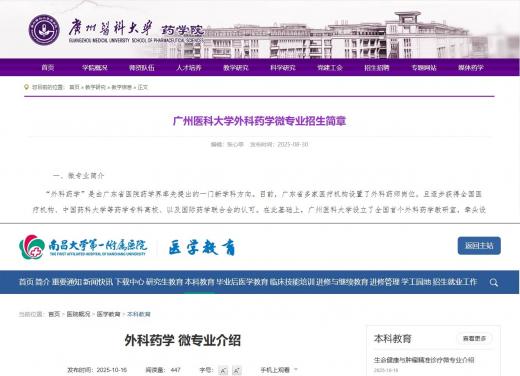The width and height of the screenshot is (520, 376).
Task: Click 本科教育 in the blue navigation bar
Action: click(x=199, y=282)
